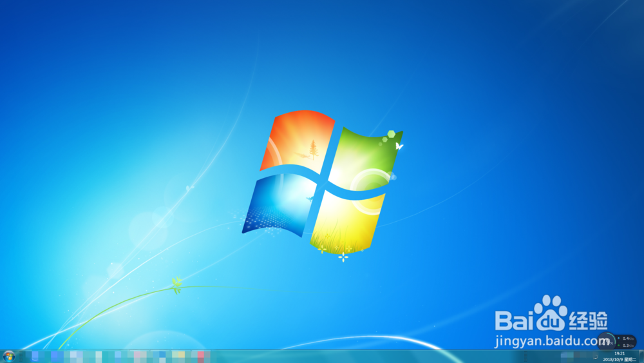Open the taskbar clock showing 19:21
Viewport: 644px width, 363px height.
click(620, 357)
